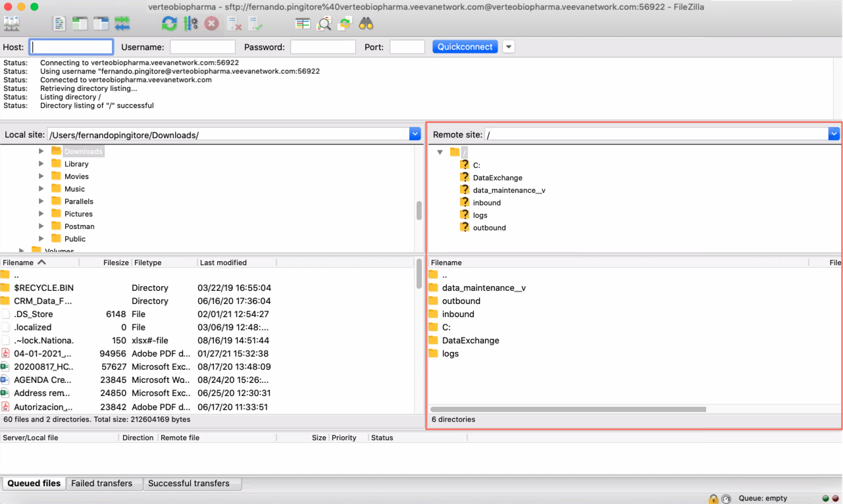Image resolution: width=843 pixels, height=504 pixels.
Task: Click the Quickconnect button
Action: tap(465, 47)
